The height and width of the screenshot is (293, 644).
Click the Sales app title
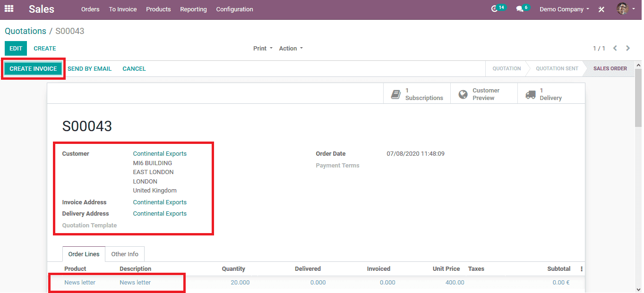[42, 9]
